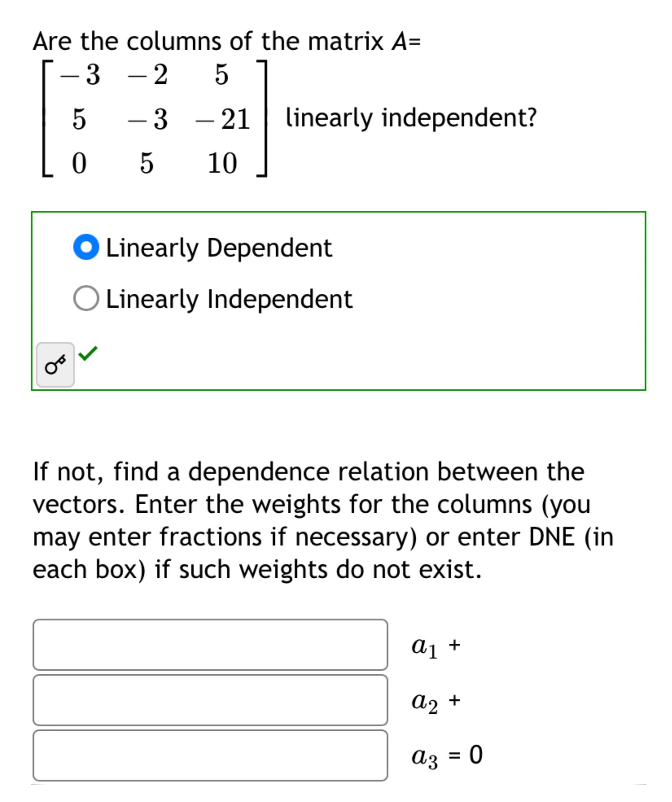The height and width of the screenshot is (802, 672).
Task: Click the Linearly Dependent text label
Action: tap(218, 246)
